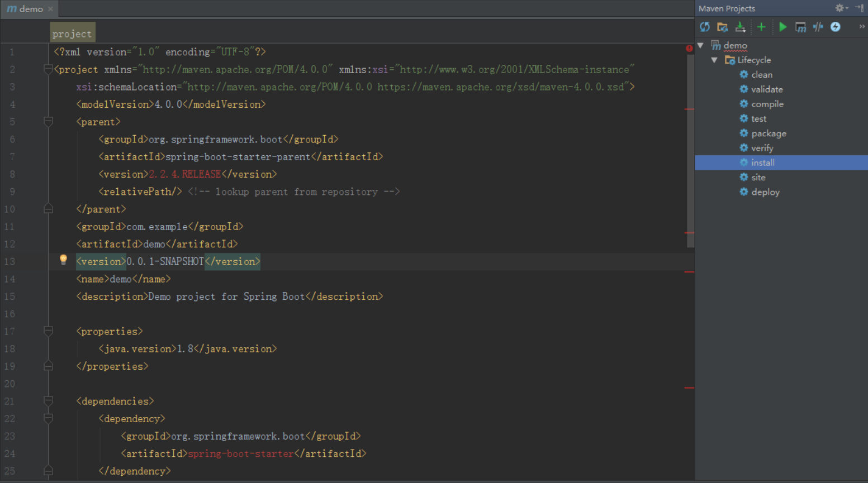
Task: Open the Maven Projects settings gear
Action: tap(839, 8)
